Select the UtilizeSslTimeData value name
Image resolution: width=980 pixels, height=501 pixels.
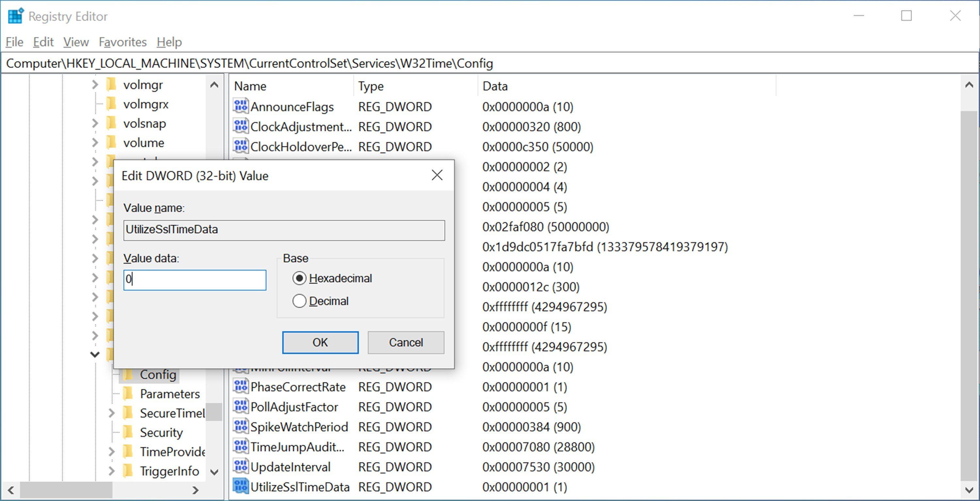(x=300, y=487)
